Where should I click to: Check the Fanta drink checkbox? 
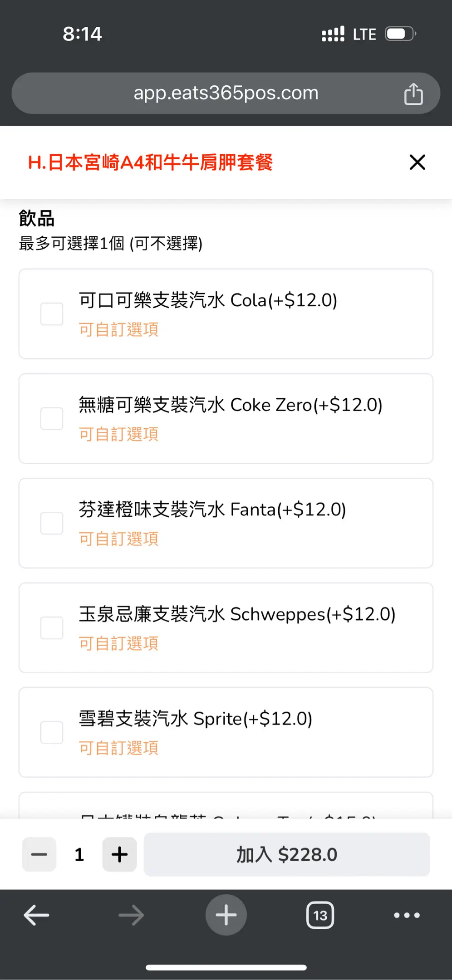tap(52, 523)
